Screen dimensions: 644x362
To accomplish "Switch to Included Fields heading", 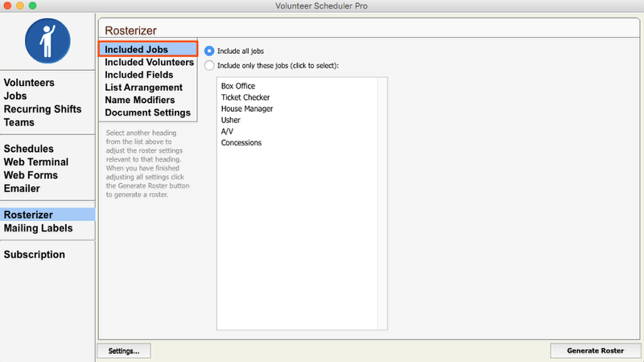I will [138, 75].
